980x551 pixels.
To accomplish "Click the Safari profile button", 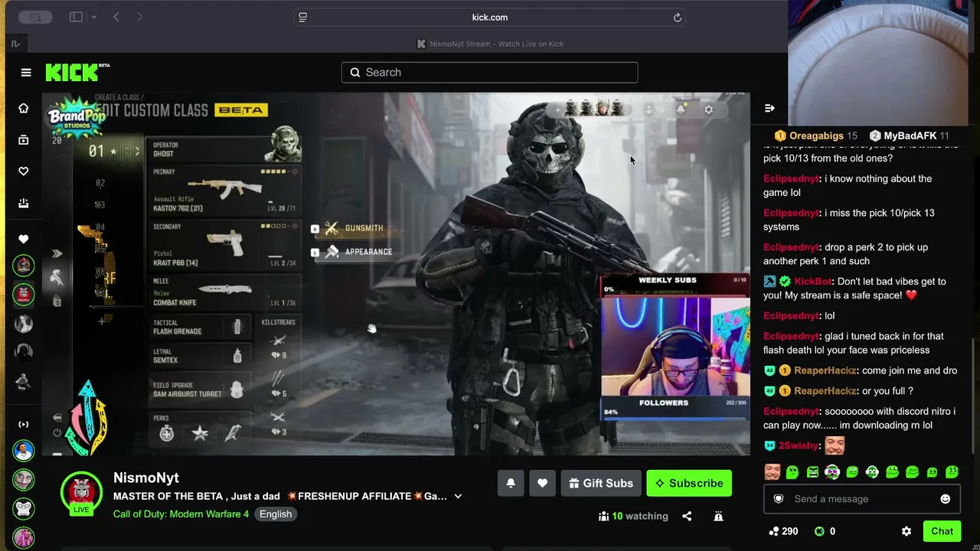I will coord(35,17).
